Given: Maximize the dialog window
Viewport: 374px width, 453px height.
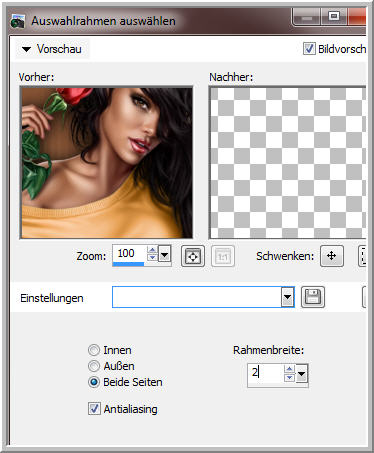Looking at the screenshot, I should click(334, 16).
